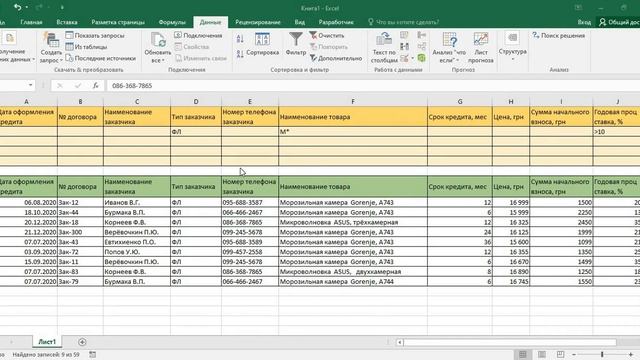Select column F header
The height and width of the screenshot is (360, 640).
[x=353, y=101]
